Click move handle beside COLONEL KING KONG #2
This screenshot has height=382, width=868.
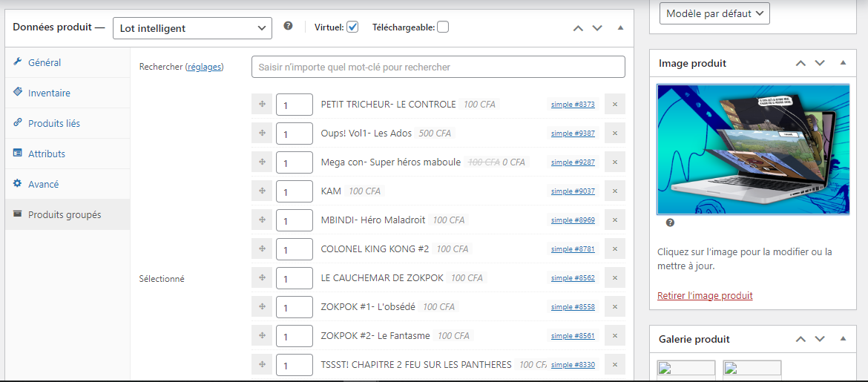tap(262, 249)
